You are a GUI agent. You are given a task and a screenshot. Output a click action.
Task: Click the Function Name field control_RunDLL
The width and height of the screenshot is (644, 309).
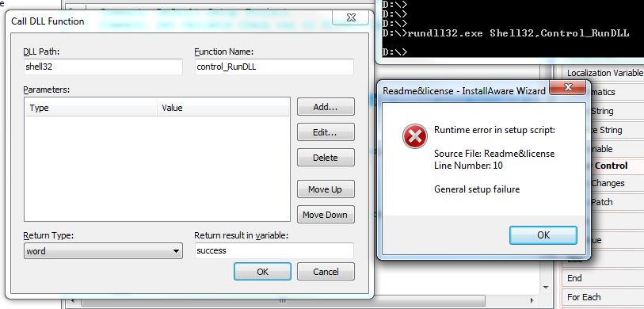(274, 67)
